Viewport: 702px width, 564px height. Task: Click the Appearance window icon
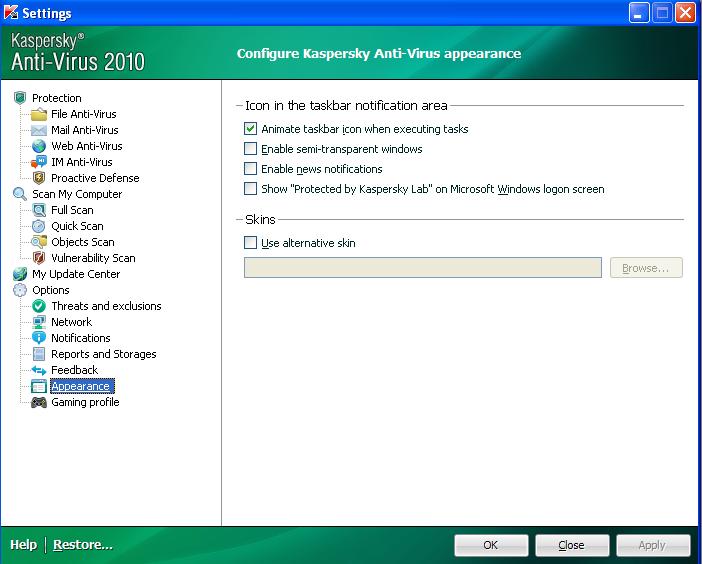click(x=39, y=386)
